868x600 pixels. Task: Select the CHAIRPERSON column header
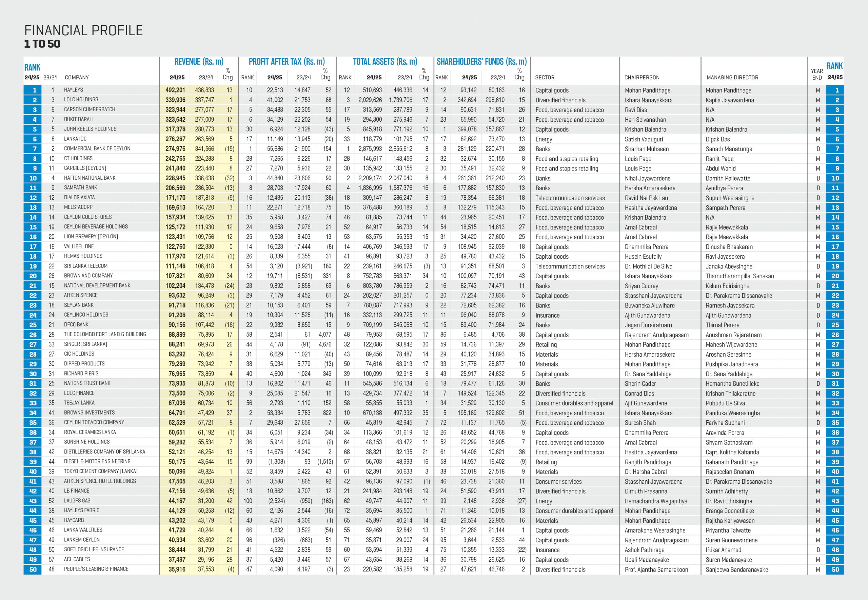point(642,77)
